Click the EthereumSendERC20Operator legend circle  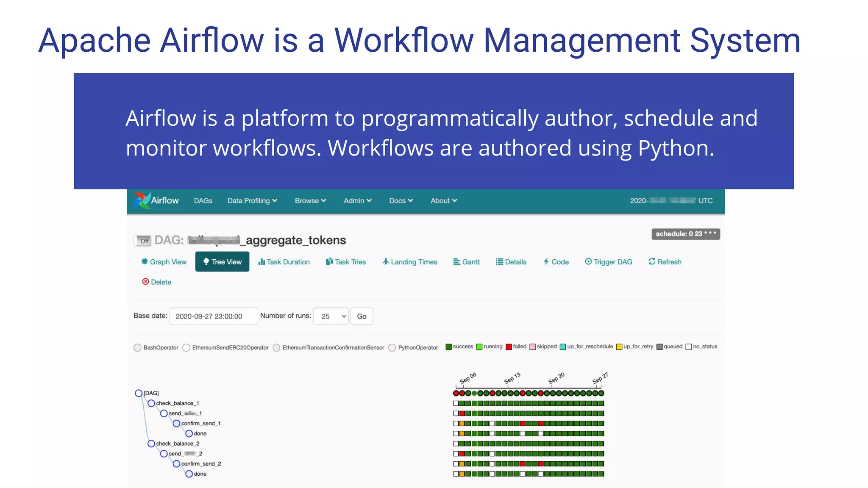click(186, 348)
